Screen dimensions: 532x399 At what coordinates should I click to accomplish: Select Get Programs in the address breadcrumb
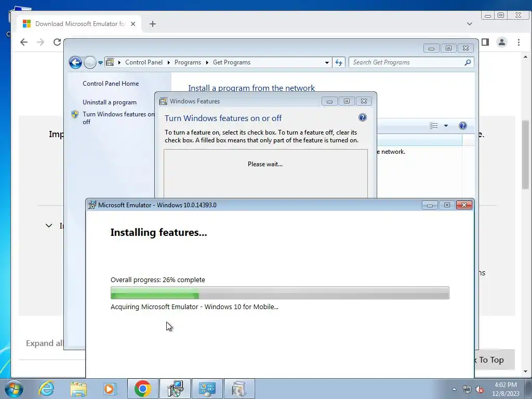(x=232, y=62)
